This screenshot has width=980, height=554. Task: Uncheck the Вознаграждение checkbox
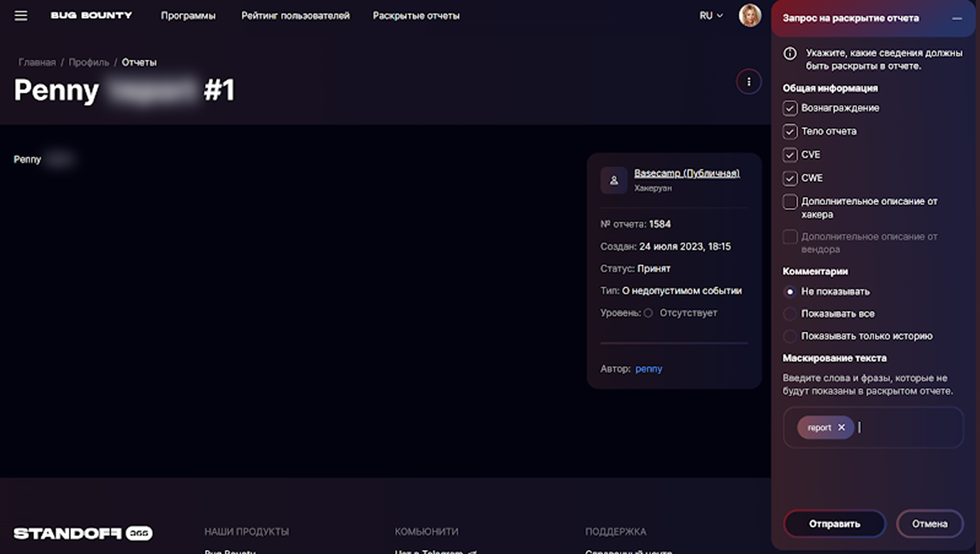pos(790,108)
